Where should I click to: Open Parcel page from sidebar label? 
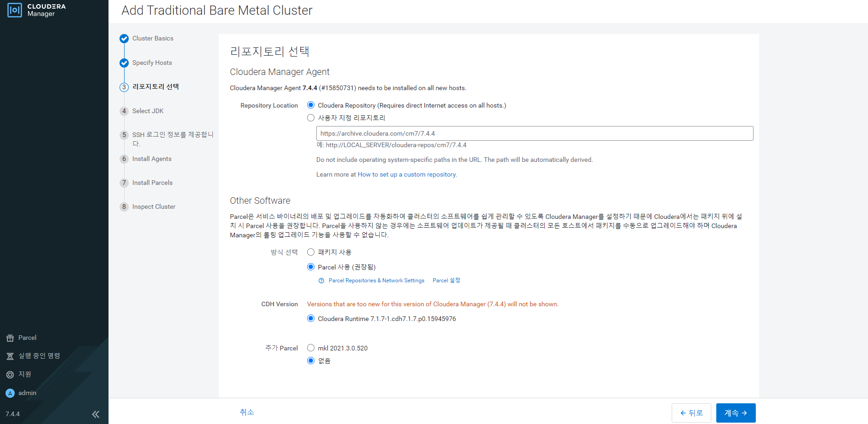pyautogui.click(x=28, y=338)
